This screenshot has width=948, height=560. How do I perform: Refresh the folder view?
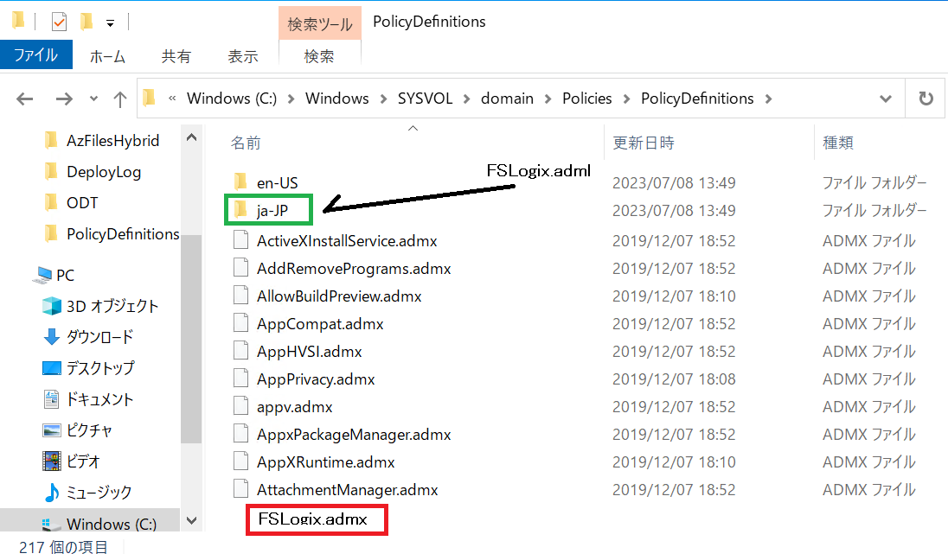[x=926, y=99]
